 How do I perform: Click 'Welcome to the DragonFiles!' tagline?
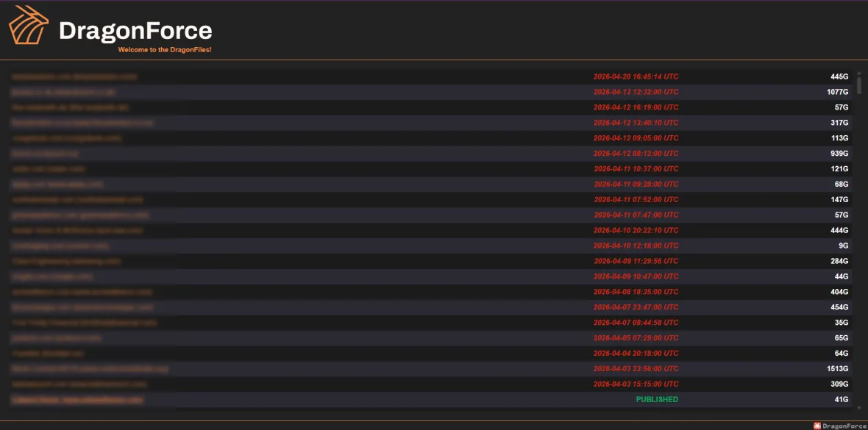click(x=165, y=50)
